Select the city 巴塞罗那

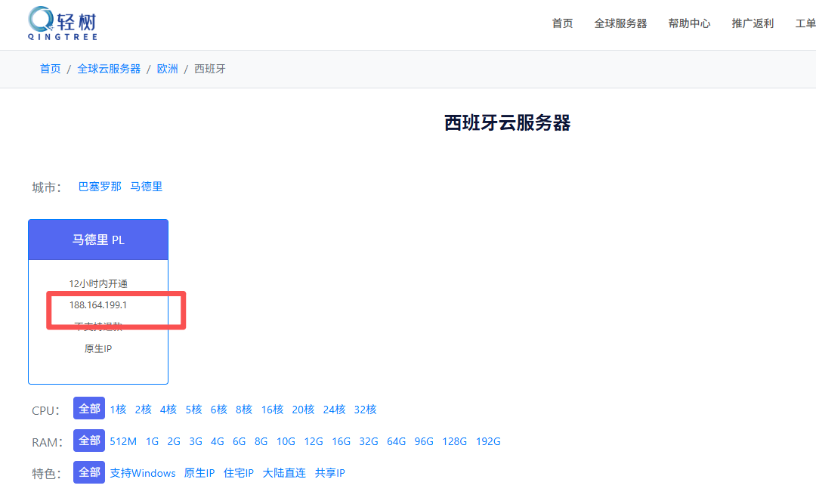click(100, 187)
